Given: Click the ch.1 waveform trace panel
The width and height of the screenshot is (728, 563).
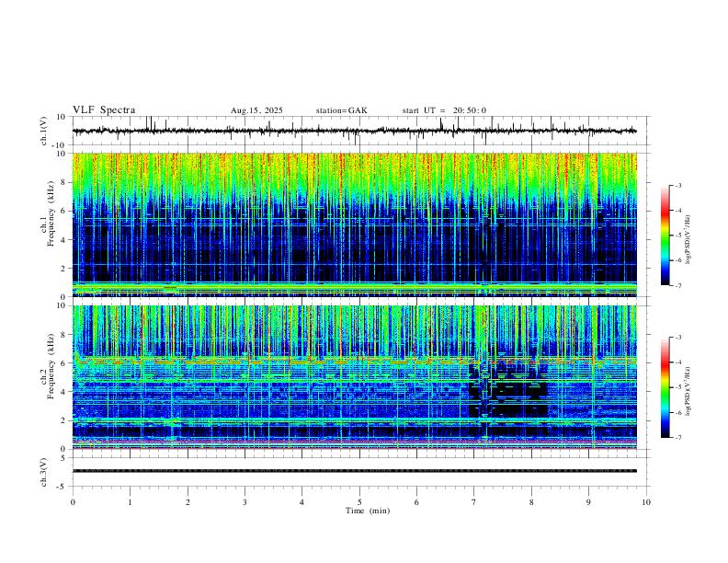Looking at the screenshot, I should point(361,131).
